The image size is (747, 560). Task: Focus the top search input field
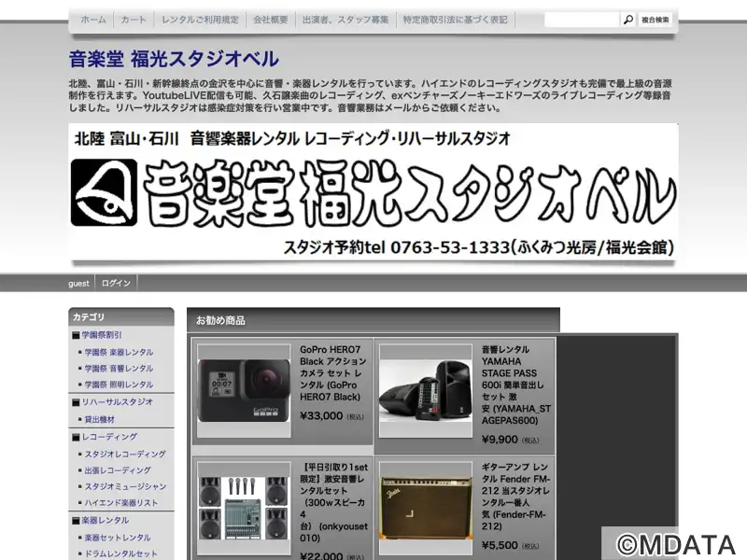[582, 20]
